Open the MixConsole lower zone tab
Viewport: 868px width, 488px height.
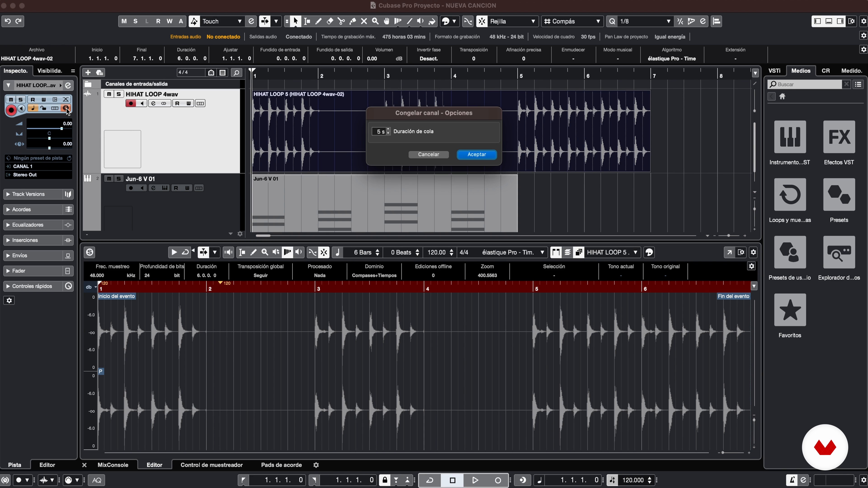tap(113, 465)
